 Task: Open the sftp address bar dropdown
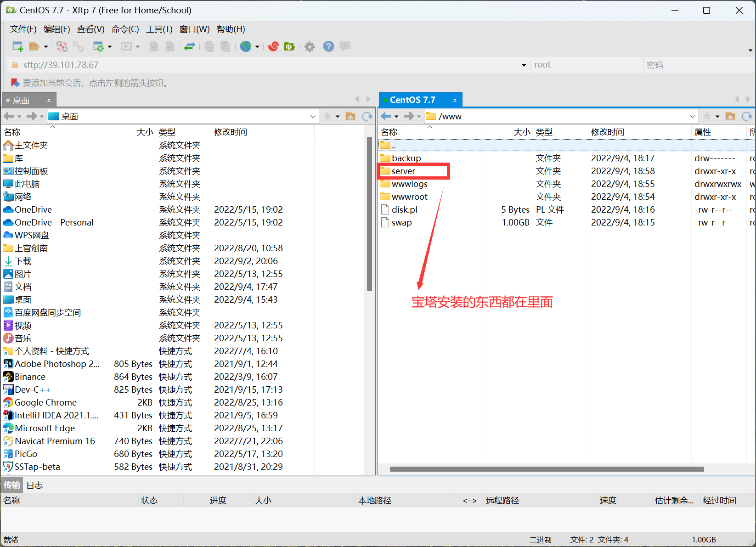[524, 65]
